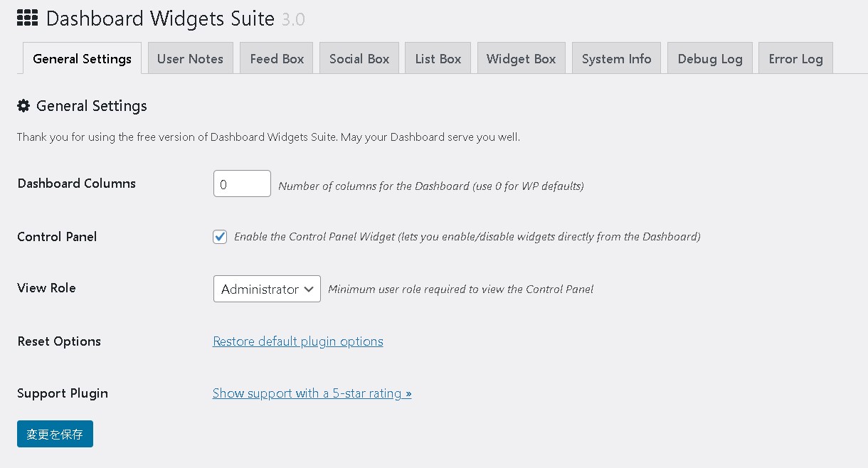Return to the General Settings tab

coord(82,58)
